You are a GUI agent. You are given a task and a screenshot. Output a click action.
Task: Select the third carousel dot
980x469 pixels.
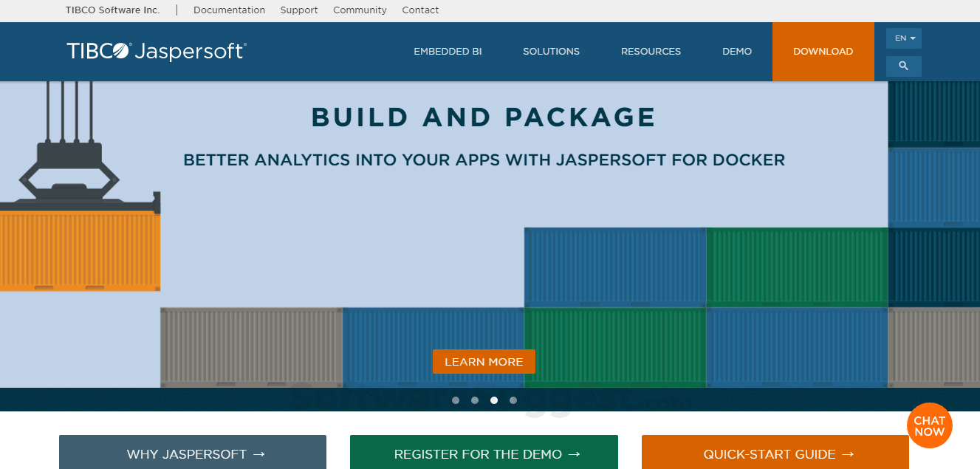[x=494, y=400]
